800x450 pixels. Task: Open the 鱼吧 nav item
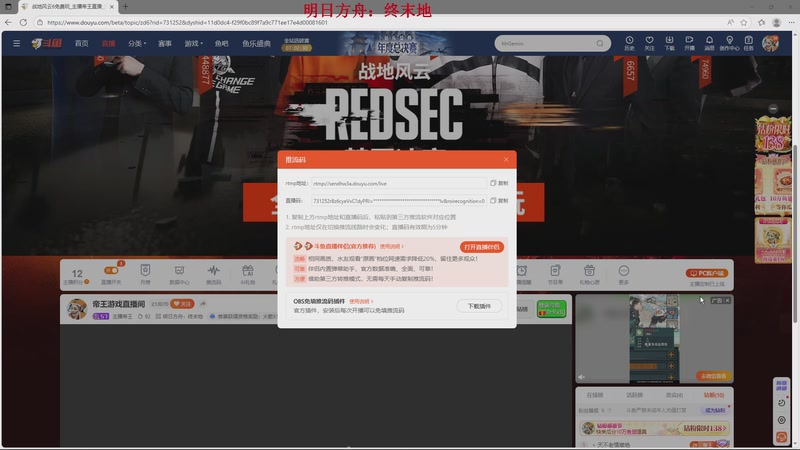pyautogui.click(x=221, y=43)
